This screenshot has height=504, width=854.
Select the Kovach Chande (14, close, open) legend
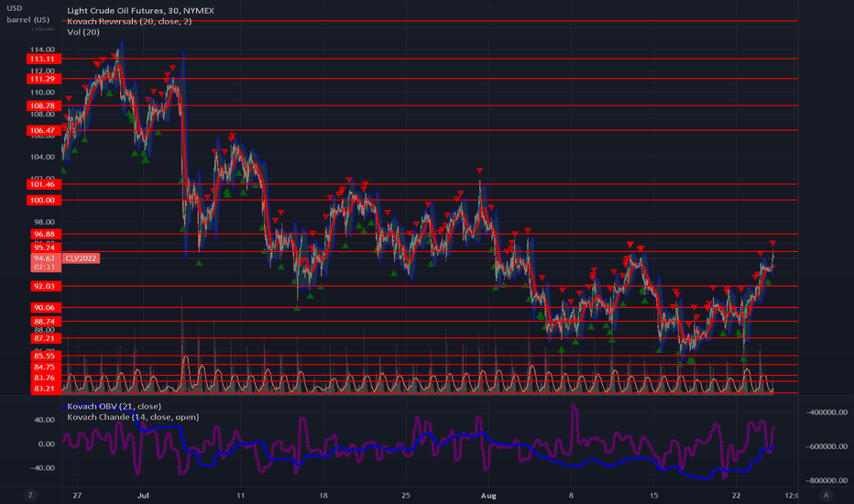[x=133, y=417]
